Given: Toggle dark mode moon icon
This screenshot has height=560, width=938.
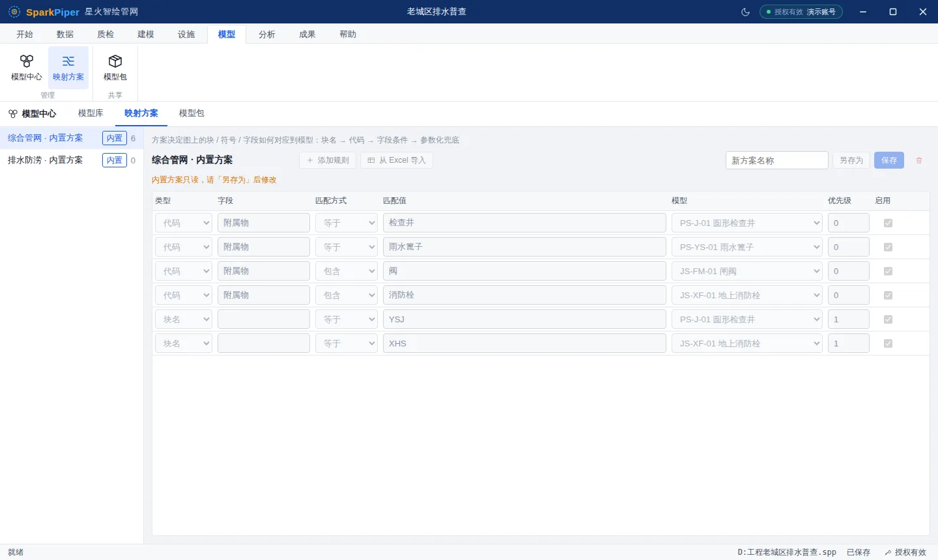Looking at the screenshot, I should coord(746,12).
